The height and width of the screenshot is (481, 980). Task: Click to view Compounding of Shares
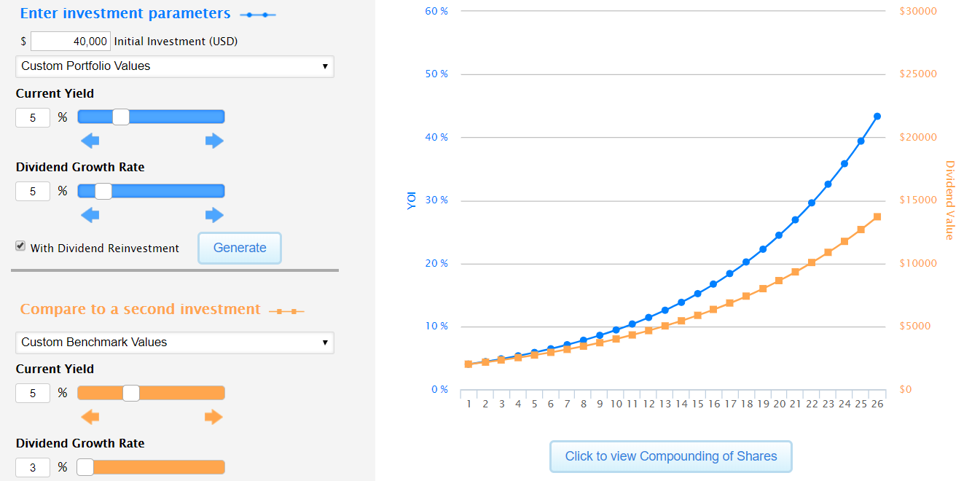(x=670, y=457)
